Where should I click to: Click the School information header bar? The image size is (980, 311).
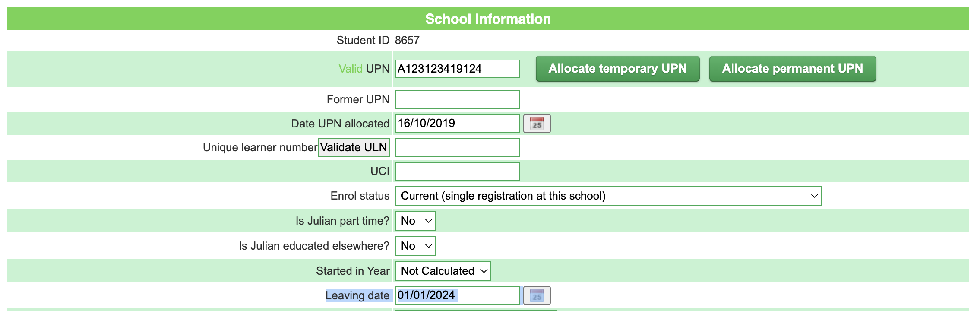pos(488,19)
